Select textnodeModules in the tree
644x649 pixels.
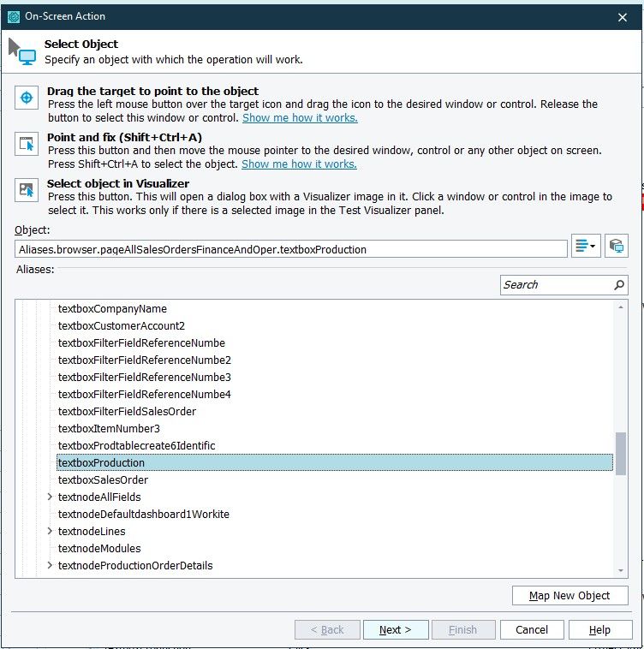tap(99, 549)
